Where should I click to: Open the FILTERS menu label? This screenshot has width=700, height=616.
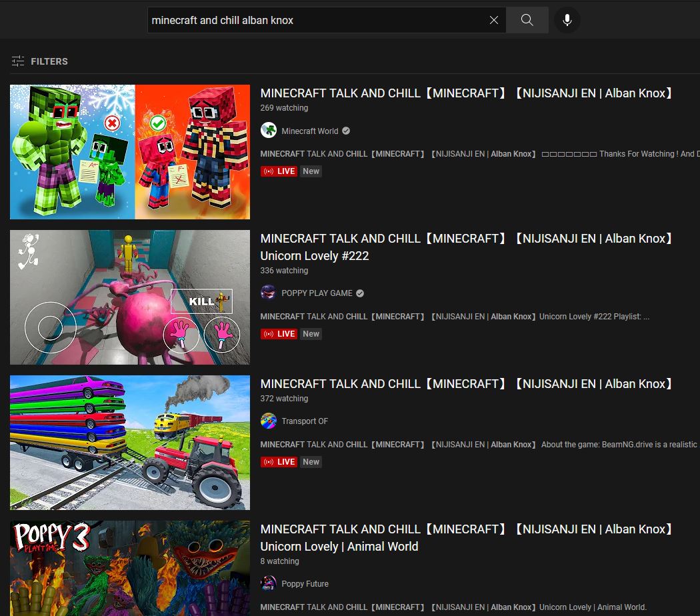(49, 61)
